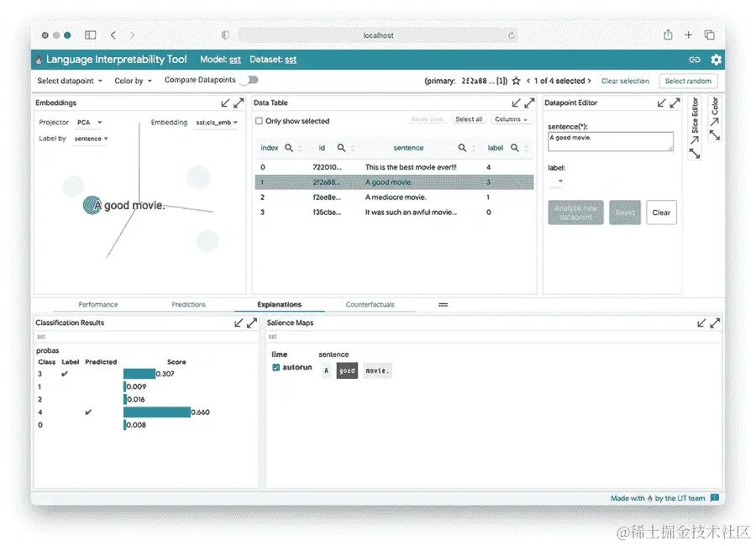Search the label column

click(x=514, y=148)
